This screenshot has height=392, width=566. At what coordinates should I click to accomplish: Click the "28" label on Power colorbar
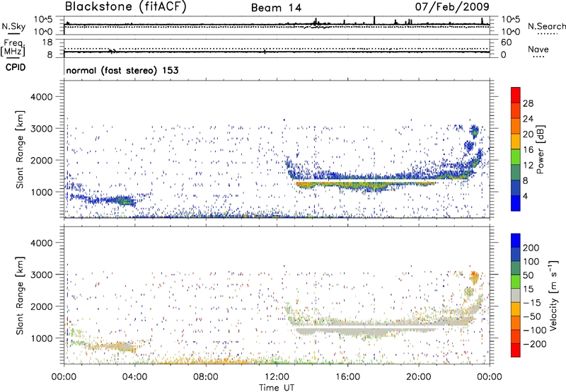pyautogui.click(x=528, y=103)
